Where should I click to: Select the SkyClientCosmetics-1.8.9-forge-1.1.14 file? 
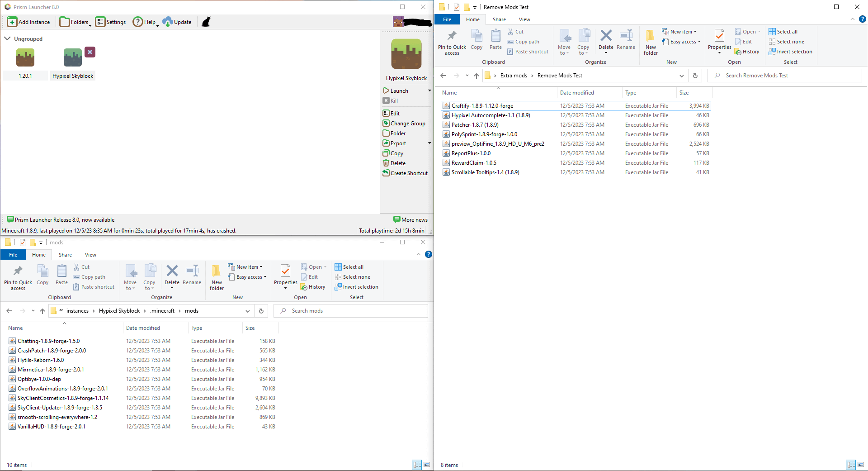tap(142, 398)
